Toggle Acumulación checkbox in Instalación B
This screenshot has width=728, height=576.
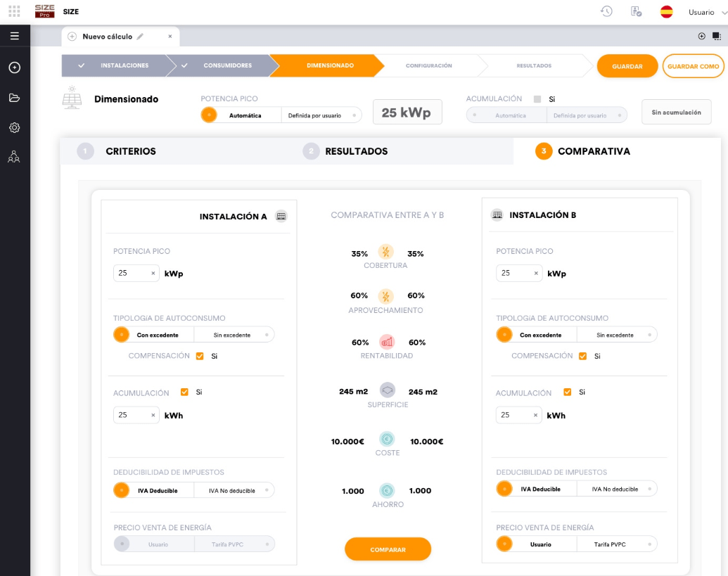(x=568, y=392)
